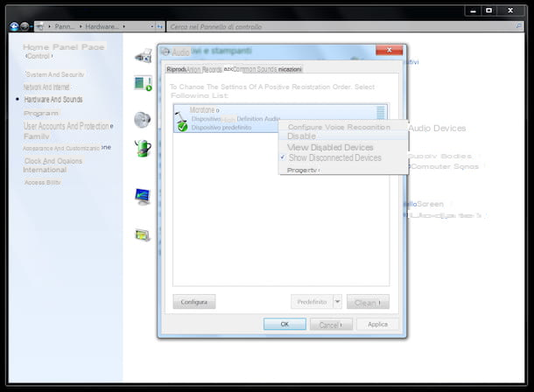
Task: Click the refresh button beside the address bar
Action: coord(159,26)
